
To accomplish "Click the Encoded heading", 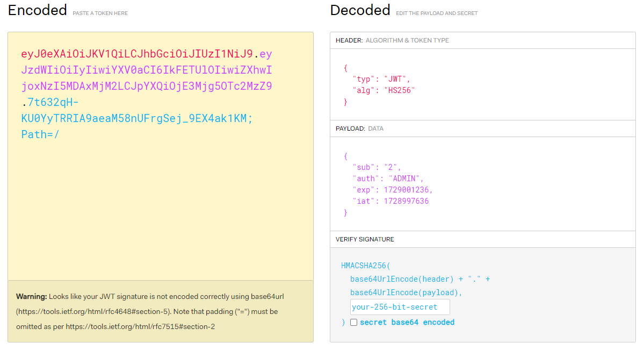I will pos(38,10).
